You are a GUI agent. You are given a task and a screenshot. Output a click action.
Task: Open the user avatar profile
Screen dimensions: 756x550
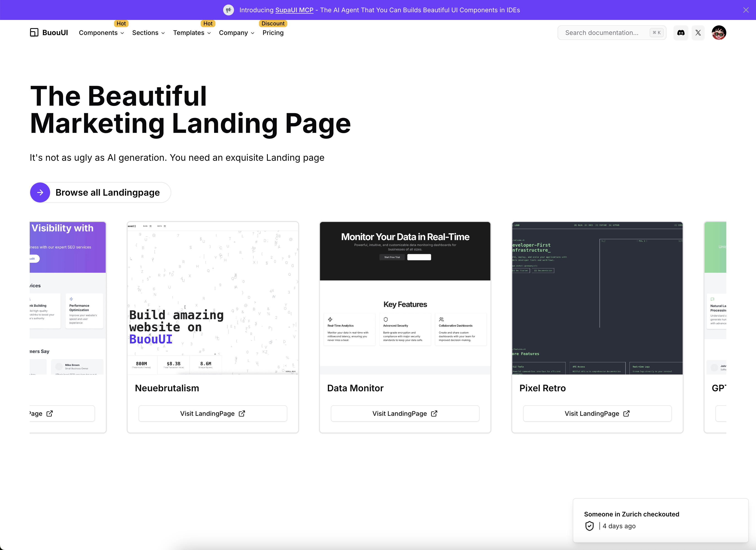point(719,33)
